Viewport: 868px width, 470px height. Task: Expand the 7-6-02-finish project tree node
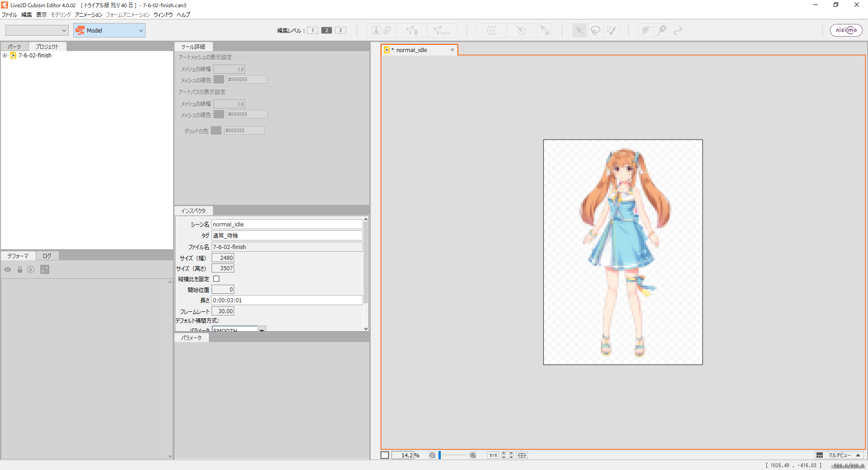(x=5, y=56)
